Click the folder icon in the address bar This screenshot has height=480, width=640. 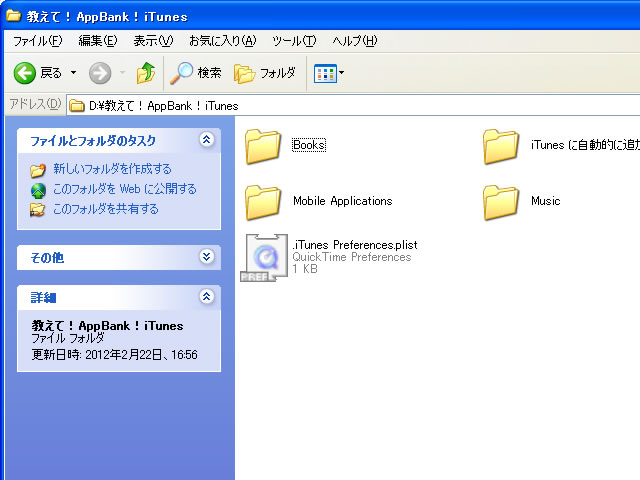[76, 106]
